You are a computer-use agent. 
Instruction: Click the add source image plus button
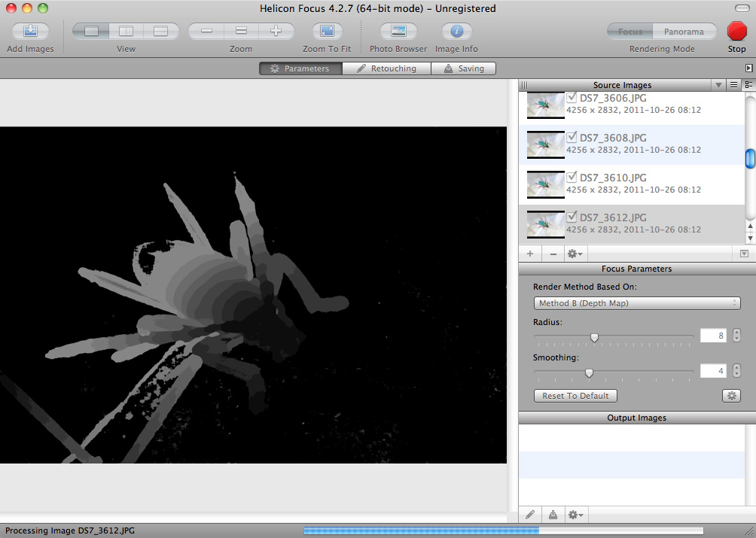point(530,254)
